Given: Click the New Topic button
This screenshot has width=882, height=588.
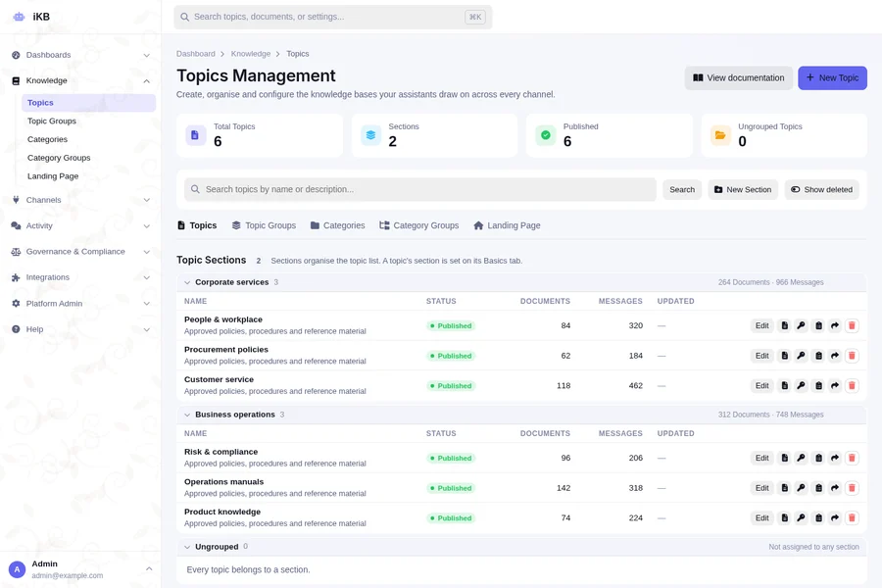Looking at the screenshot, I should pos(832,77).
